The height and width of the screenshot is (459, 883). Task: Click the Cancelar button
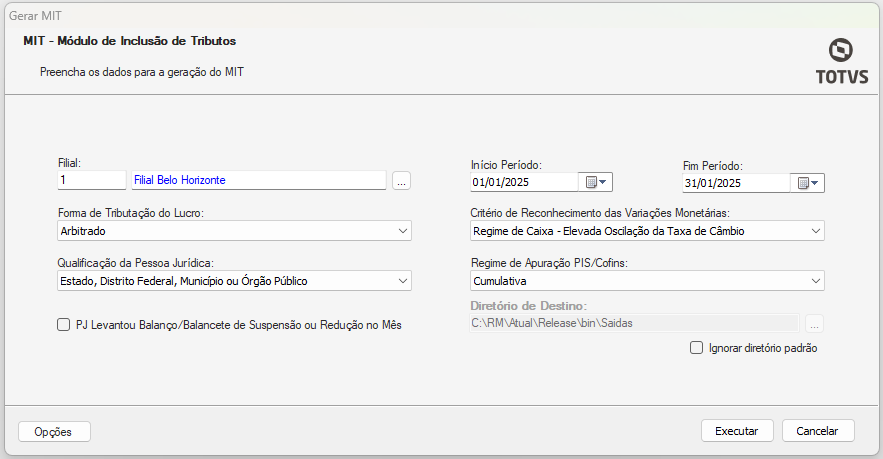817,431
